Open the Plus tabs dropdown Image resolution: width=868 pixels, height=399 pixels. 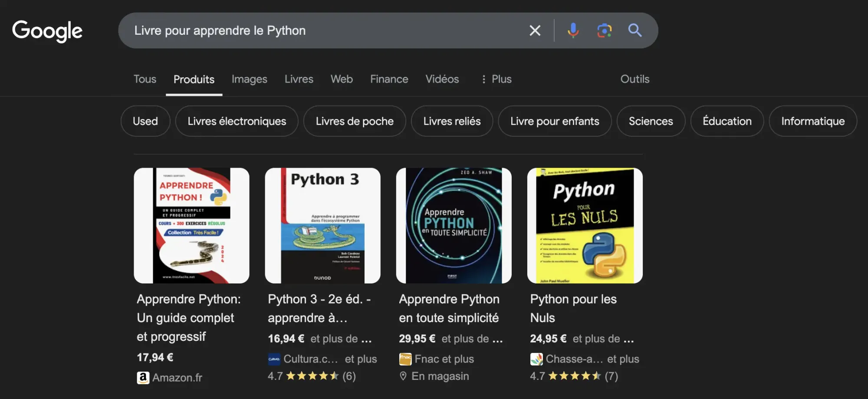[496, 79]
